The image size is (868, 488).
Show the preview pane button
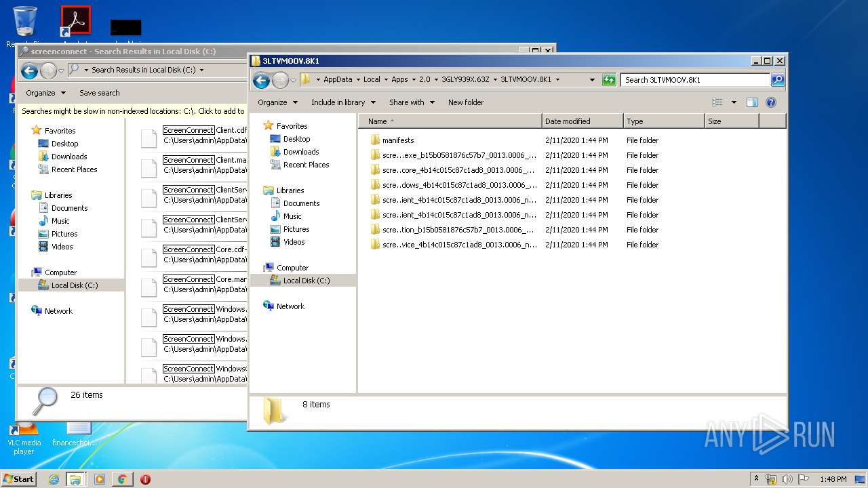pos(751,102)
